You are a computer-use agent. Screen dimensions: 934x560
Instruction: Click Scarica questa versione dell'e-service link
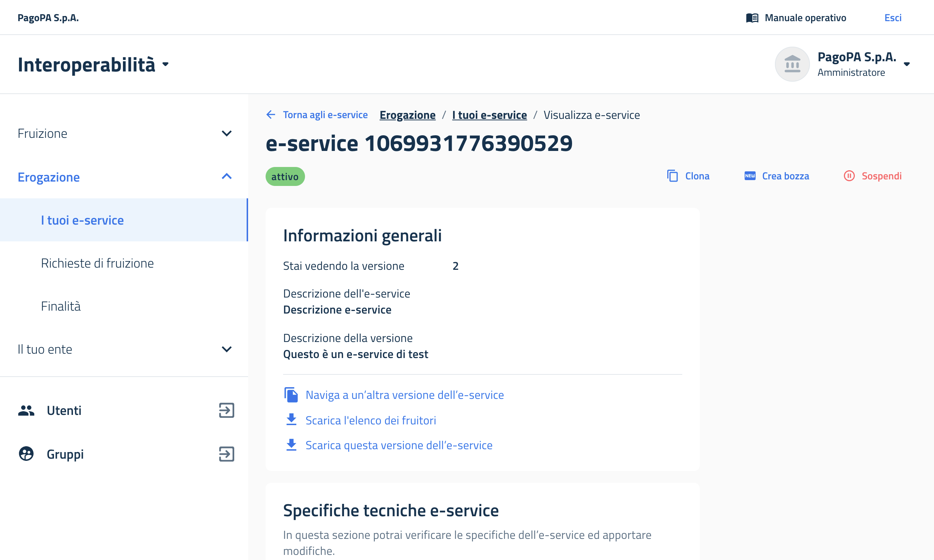tap(399, 445)
